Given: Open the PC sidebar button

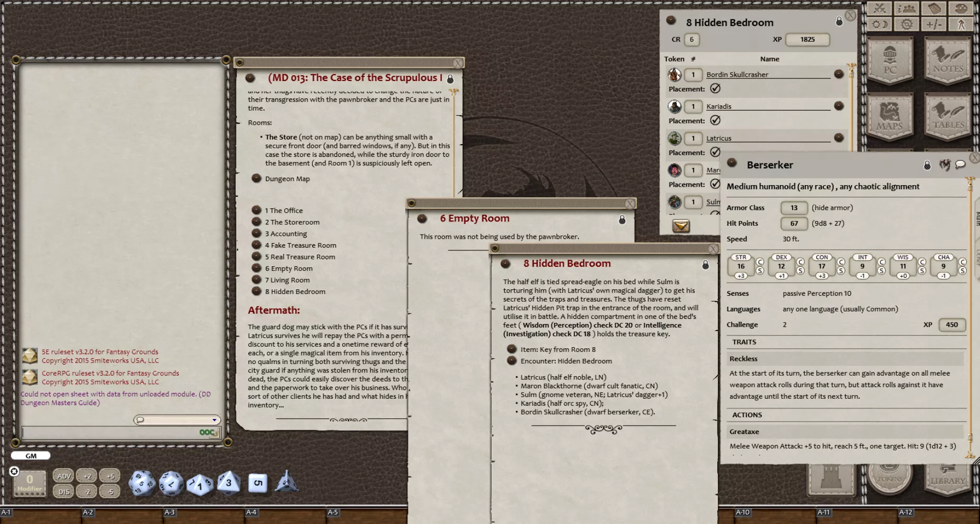Looking at the screenshot, I should pos(890,61).
